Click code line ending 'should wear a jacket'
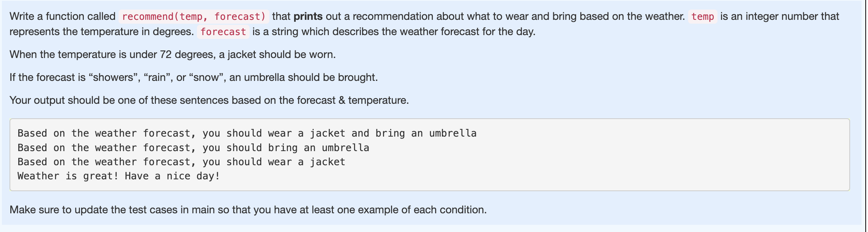 [181, 162]
